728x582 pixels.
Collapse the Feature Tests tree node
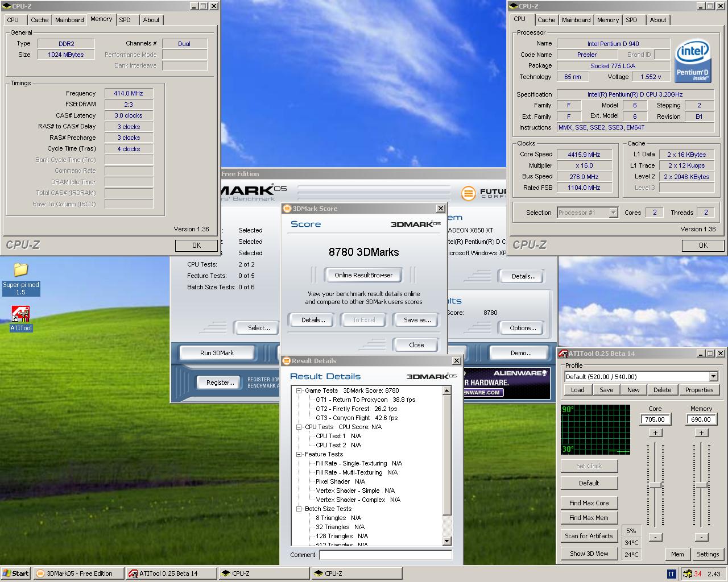[x=299, y=454]
